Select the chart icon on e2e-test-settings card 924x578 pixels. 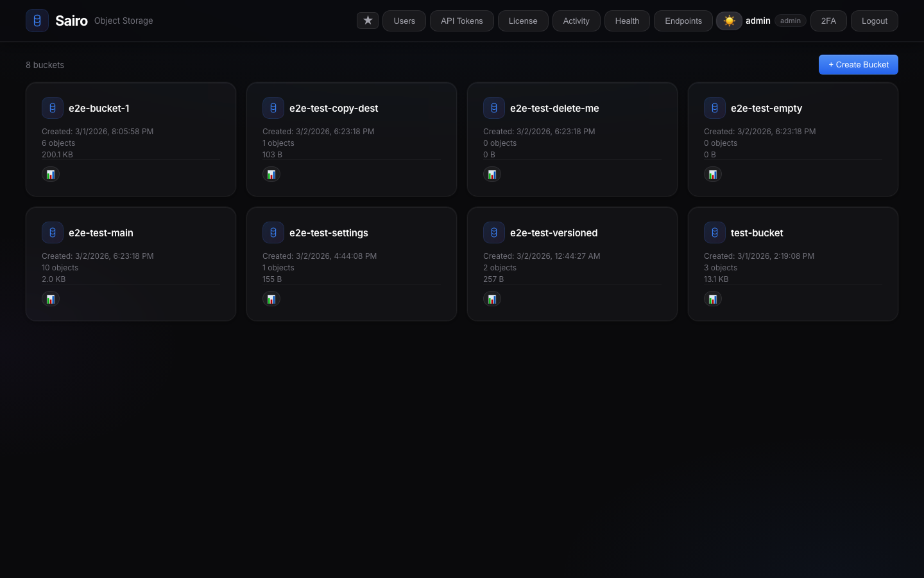coord(271,299)
